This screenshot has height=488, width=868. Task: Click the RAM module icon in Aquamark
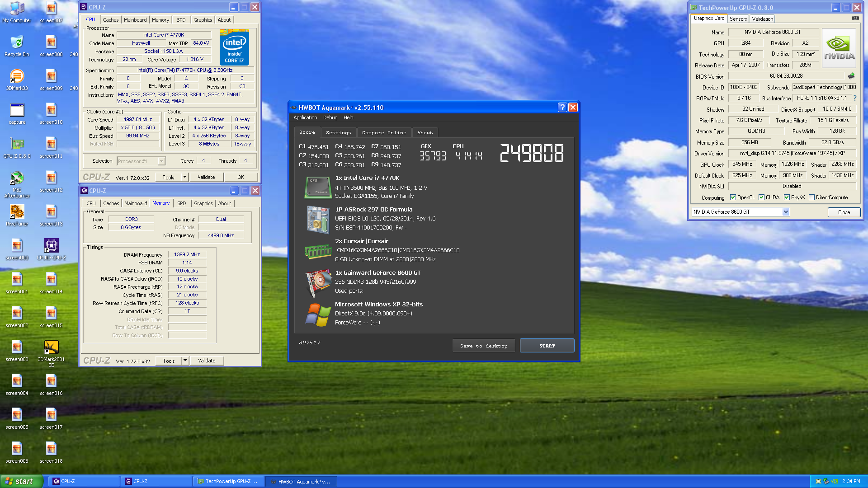coord(318,251)
